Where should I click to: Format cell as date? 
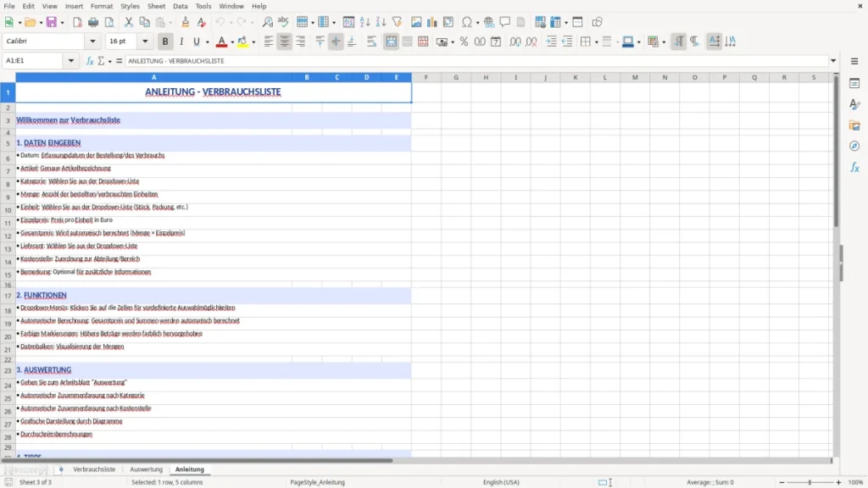(x=496, y=42)
